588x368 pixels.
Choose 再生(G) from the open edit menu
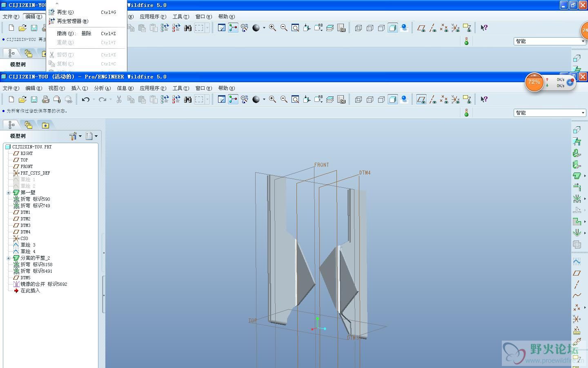(86, 12)
